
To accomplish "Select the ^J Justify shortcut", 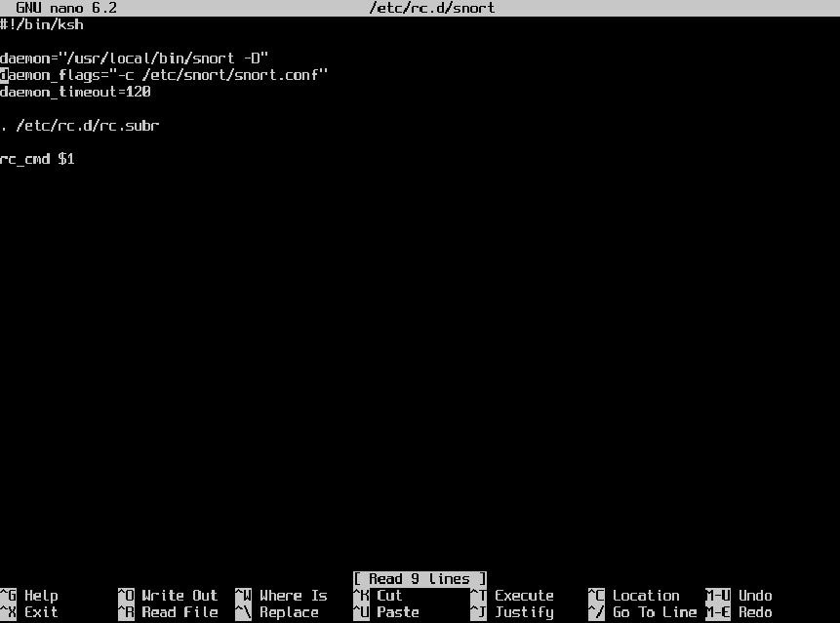I will click(x=512, y=612).
